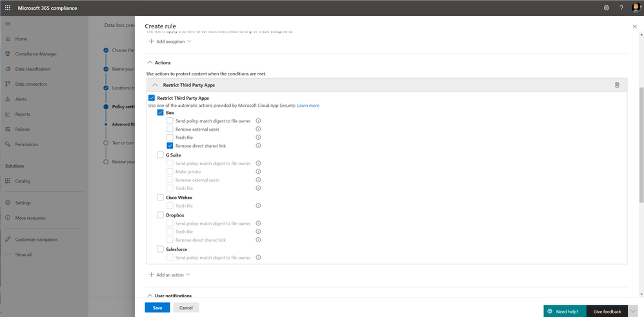This screenshot has width=644, height=317.
Task: Show info for G Suite Send policy-match digest
Action: (x=258, y=163)
